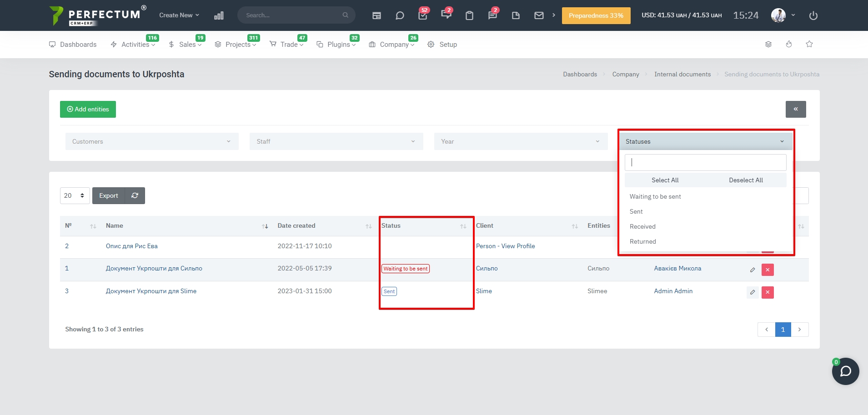Collapse the Statuses dropdown
This screenshot has height=415, width=868.
point(706,141)
